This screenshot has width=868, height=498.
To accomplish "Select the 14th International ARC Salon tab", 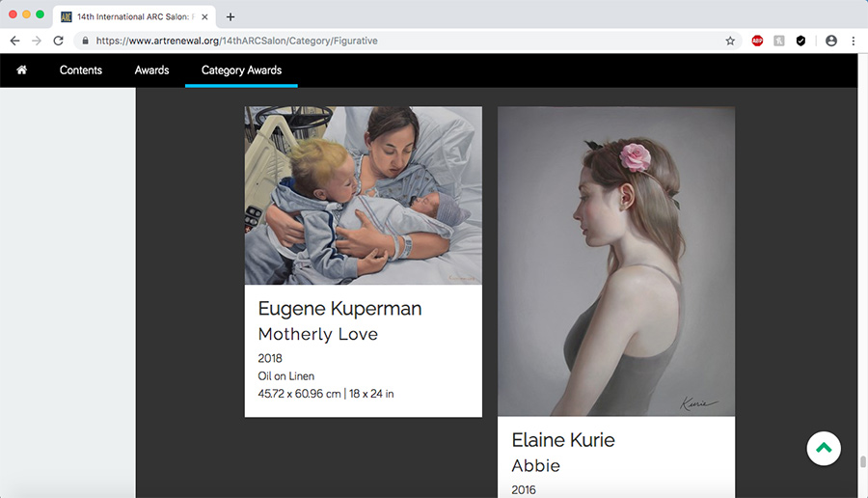I will point(134,16).
